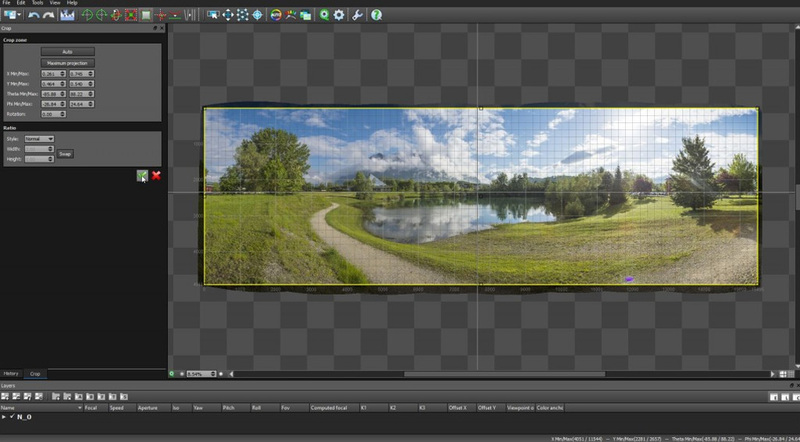Click the Phi Max value field

pos(82,104)
